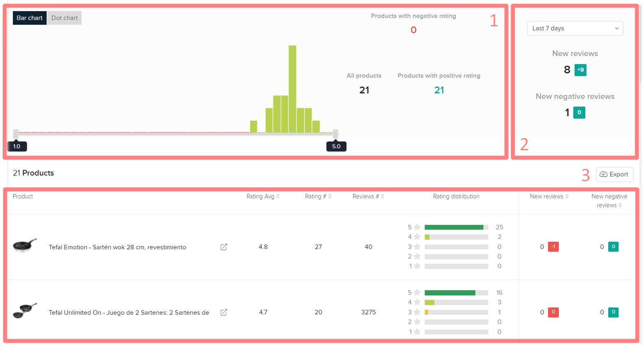Click Tefal Unlimited On product name
Viewport: 644px width, 346px height.
(x=129, y=313)
